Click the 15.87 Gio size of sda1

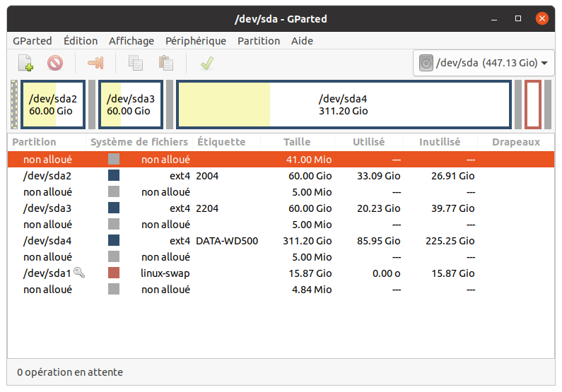point(310,273)
